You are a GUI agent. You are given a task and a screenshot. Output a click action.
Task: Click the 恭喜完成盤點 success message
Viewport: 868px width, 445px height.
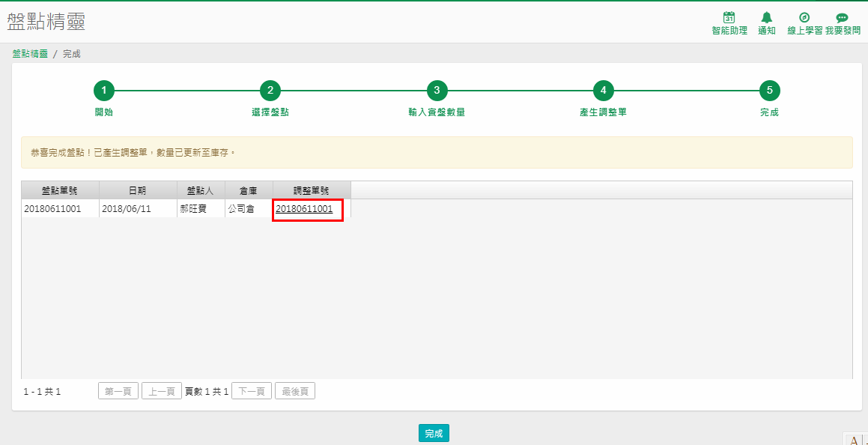[437, 152]
